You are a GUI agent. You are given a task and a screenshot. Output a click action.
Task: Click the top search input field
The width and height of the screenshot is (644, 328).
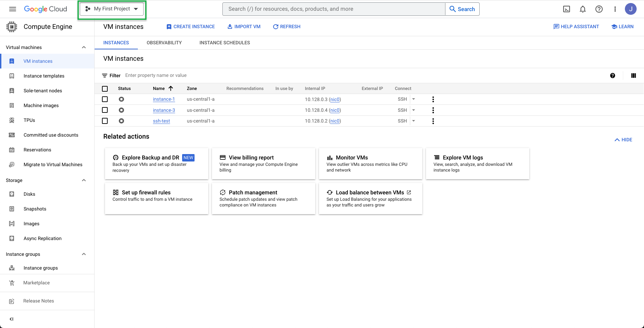point(334,9)
